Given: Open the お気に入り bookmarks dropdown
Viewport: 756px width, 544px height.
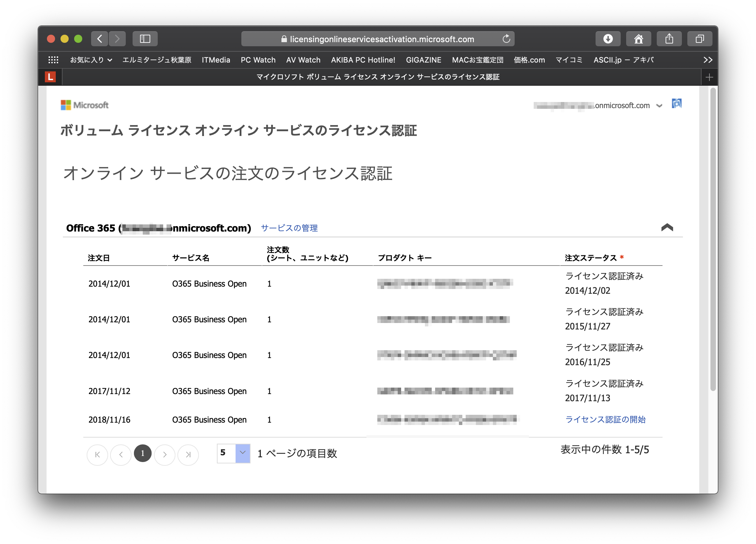Looking at the screenshot, I should click(91, 60).
